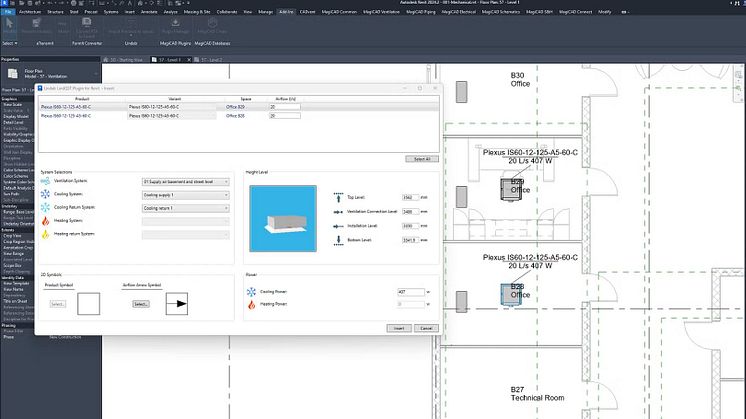The width and height of the screenshot is (746, 419).
Task: Click the Revit application logo icon
Action: click(4, 3)
